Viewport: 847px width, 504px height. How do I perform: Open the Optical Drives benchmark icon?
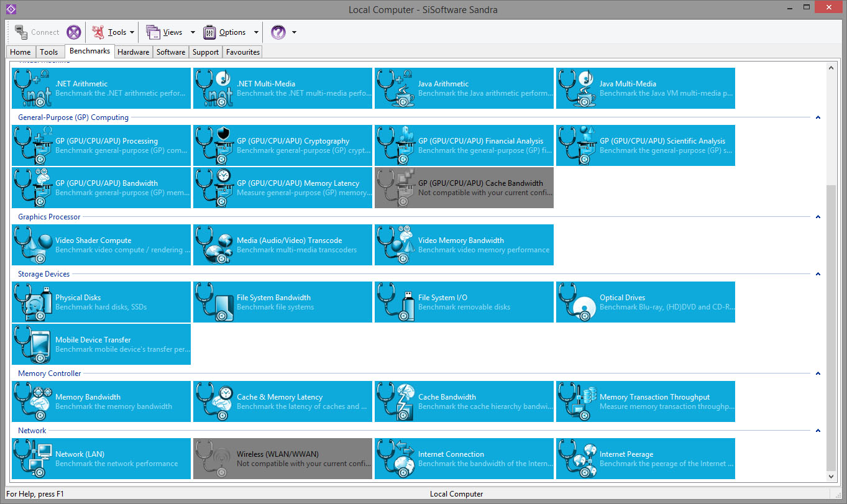pos(577,302)
